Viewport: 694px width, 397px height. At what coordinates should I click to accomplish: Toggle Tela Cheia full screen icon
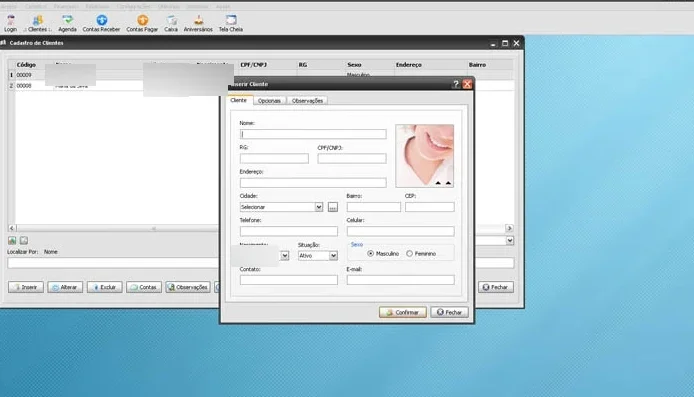(231, 23)
